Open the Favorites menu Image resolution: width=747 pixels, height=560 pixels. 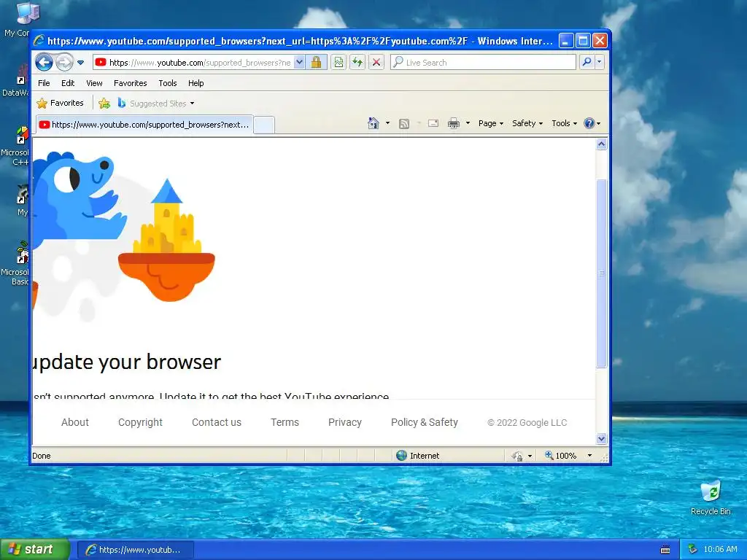click(130, 83)
